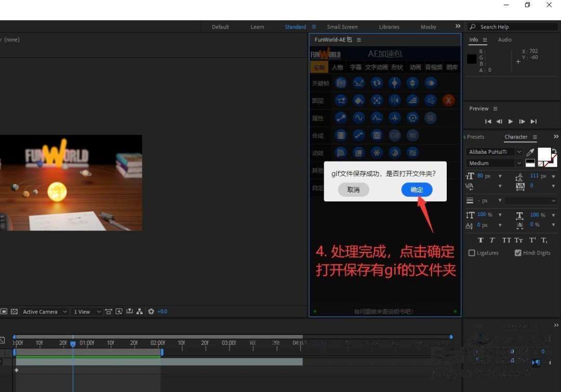Toggle Faux Italic text style
561x392 pixels.
pos(492,240)
